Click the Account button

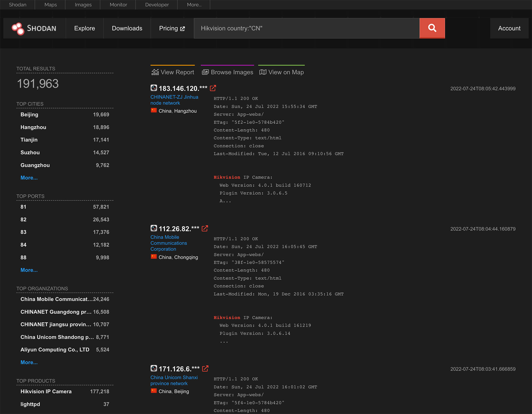(x=509, y=28)
